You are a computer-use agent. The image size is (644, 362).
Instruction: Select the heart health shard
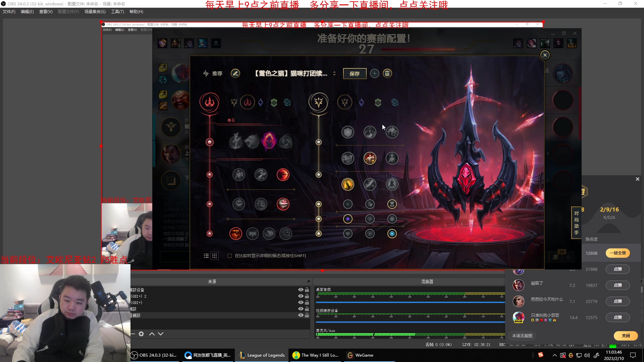click(348, 234)
